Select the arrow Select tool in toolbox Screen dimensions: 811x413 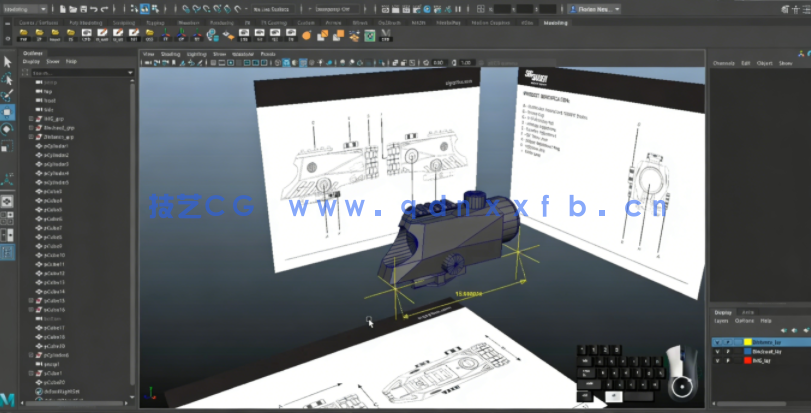click(x=7, y=62)
